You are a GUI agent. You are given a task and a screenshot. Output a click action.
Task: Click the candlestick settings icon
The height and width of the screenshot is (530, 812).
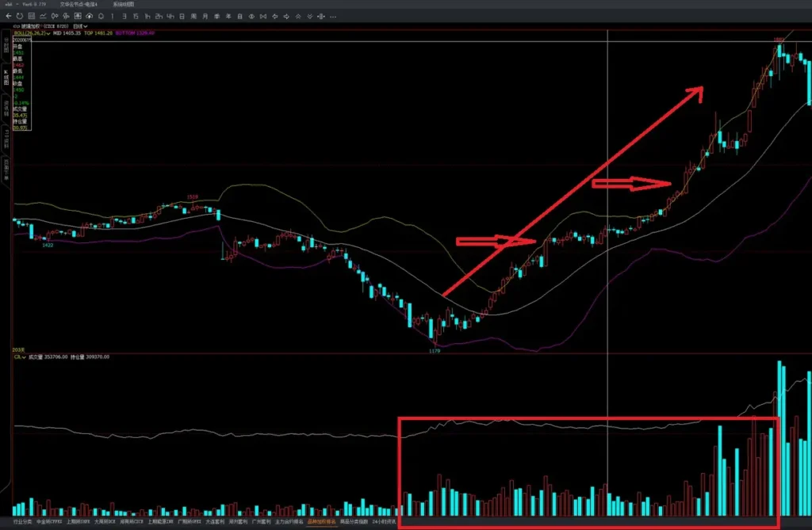point(321,17)
